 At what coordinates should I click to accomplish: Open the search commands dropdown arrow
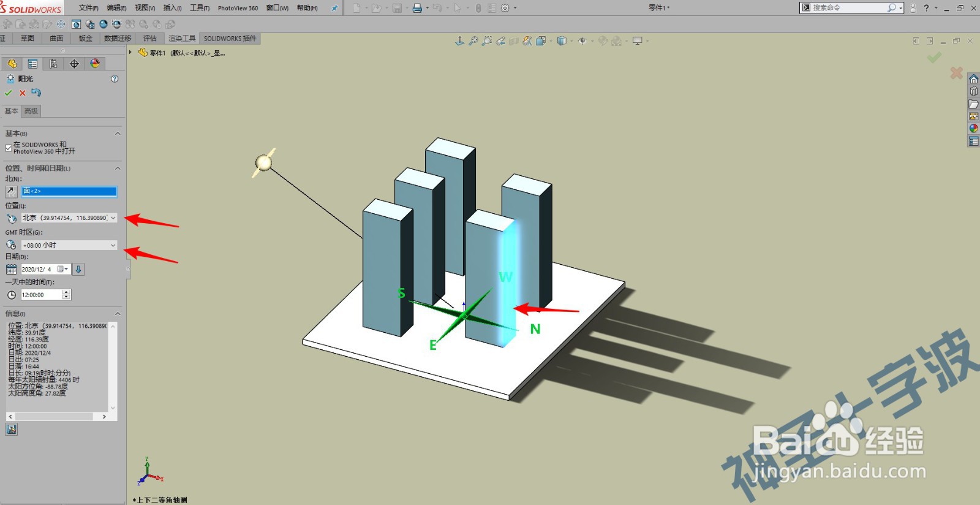900,9
